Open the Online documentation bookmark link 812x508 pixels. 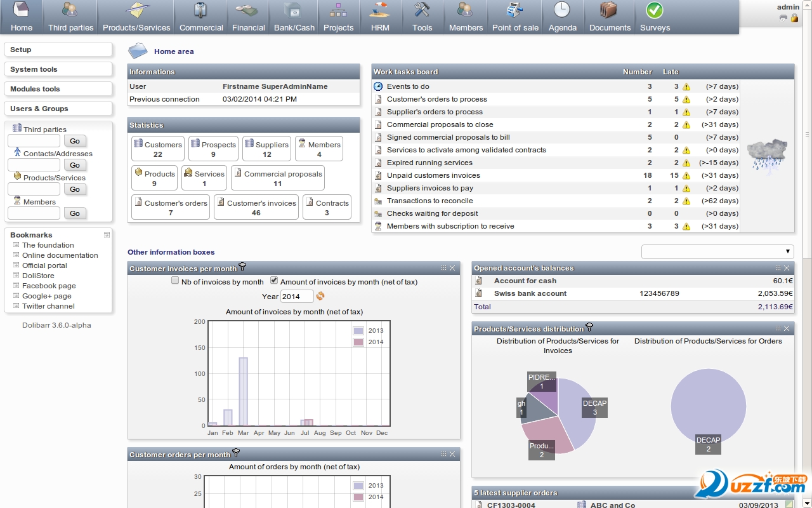pos(60,255)
